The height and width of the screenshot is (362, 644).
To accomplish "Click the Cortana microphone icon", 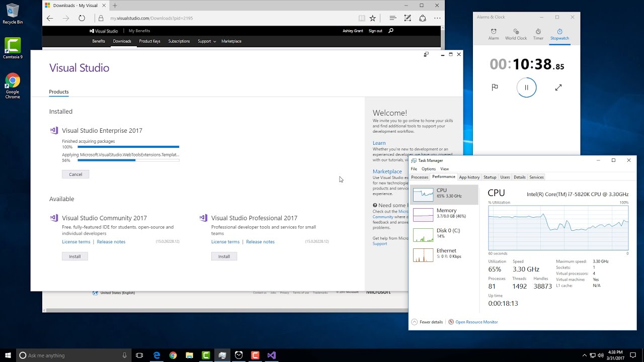I will coord(125,355).
